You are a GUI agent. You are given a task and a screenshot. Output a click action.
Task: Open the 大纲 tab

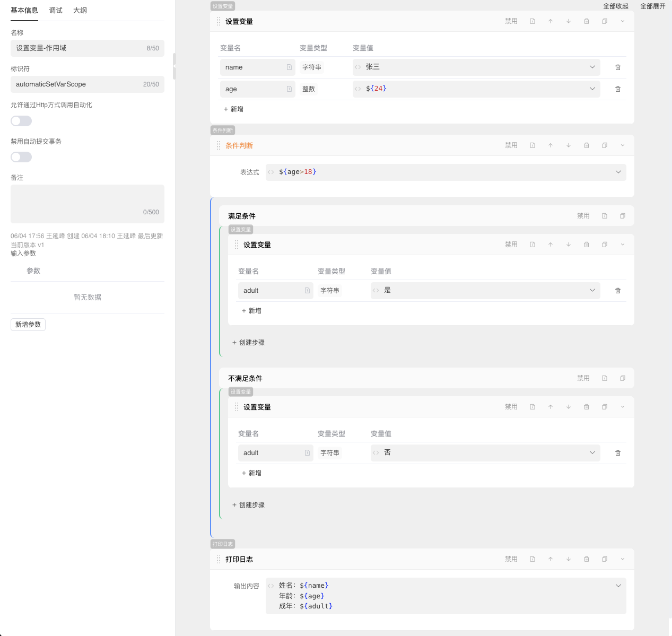tap(80, 11)
